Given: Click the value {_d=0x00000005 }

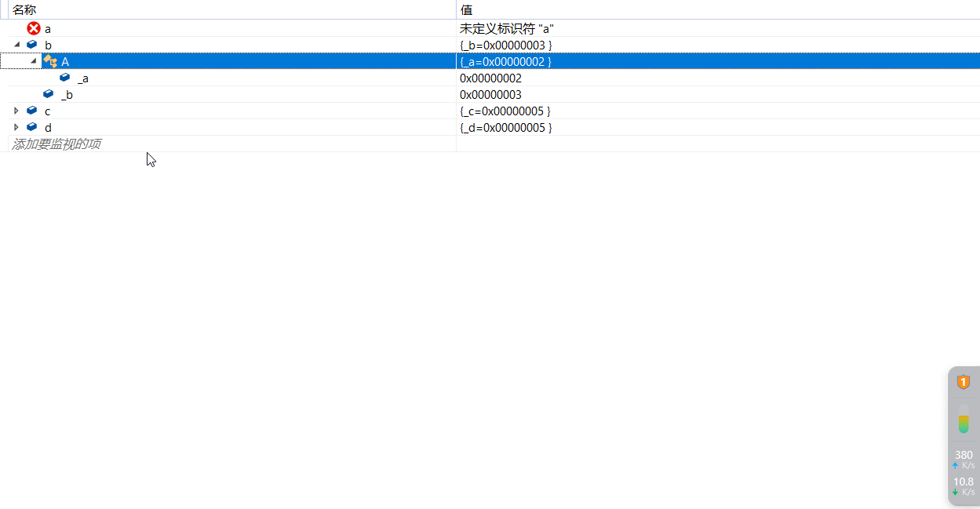Looking at the screenshot, I should (x=506, y=127).
